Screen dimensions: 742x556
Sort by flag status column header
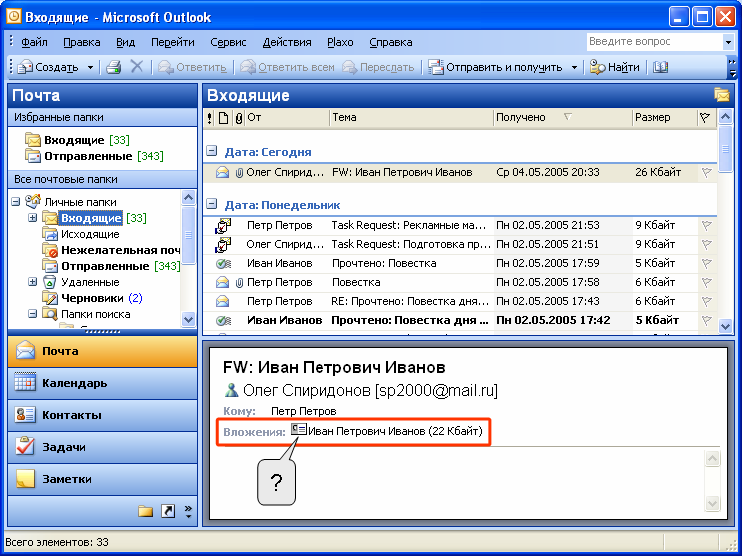tap(705, 118)
